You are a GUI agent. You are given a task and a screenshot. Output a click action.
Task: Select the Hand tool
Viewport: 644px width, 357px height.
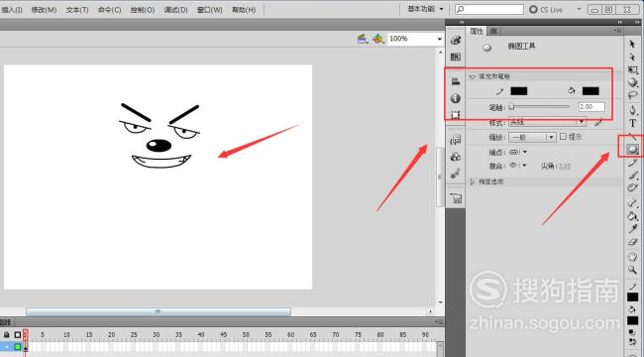tap(632, 257)
